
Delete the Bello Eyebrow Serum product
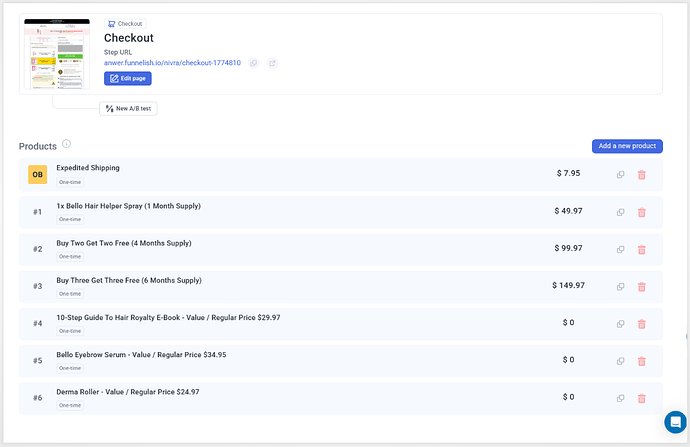(x=641, y=360)
